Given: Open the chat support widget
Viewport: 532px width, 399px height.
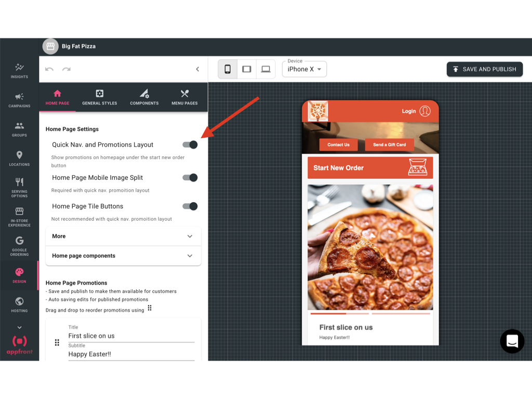Looking at the screenshot, I should click(512, 341).
